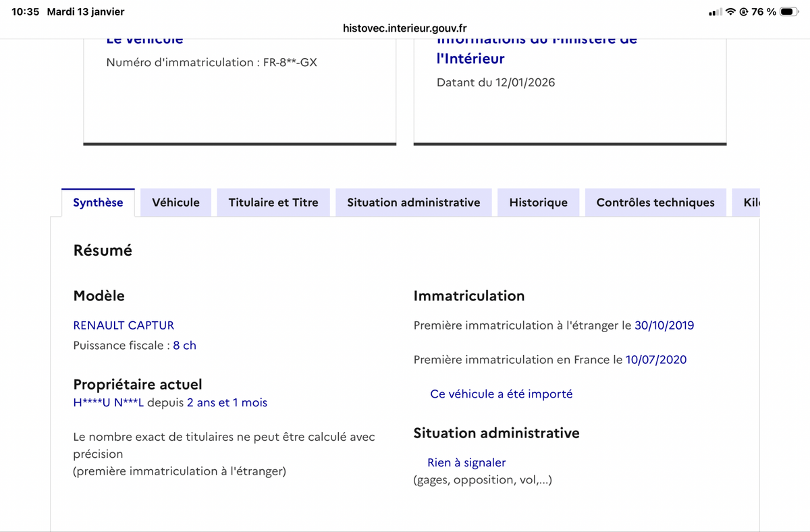810x532 pixels.
Task: Switch to the Contrôles techniques tab
Action: (x=655, y=202)
